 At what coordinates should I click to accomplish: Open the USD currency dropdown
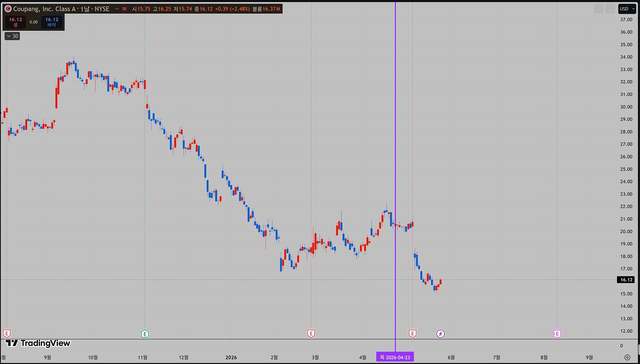(x=627, y=9)
